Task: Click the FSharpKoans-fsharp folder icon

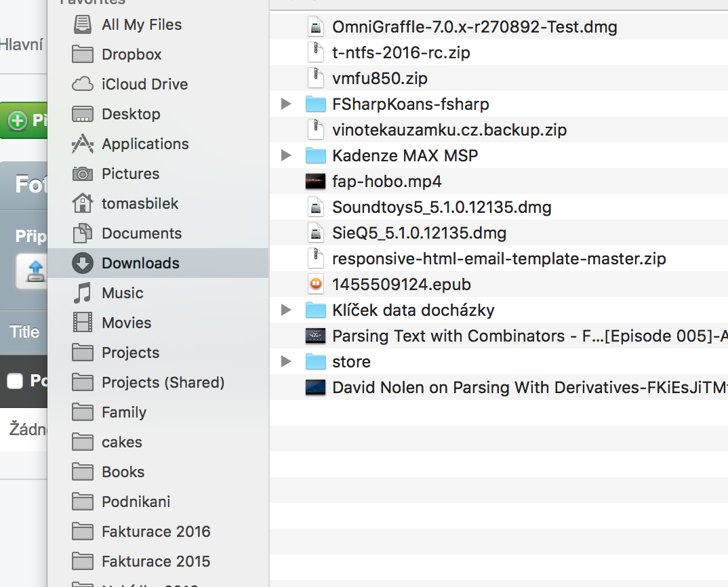Action: [316, 104]
